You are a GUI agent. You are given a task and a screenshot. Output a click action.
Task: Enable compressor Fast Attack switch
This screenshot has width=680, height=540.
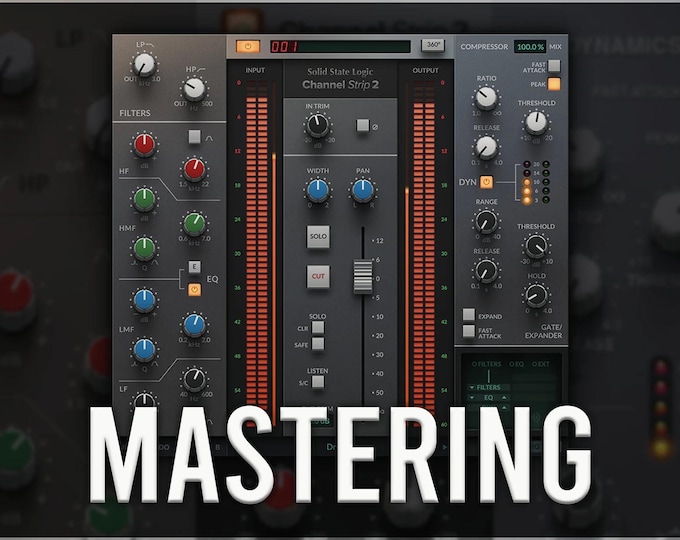pos(554,65)
